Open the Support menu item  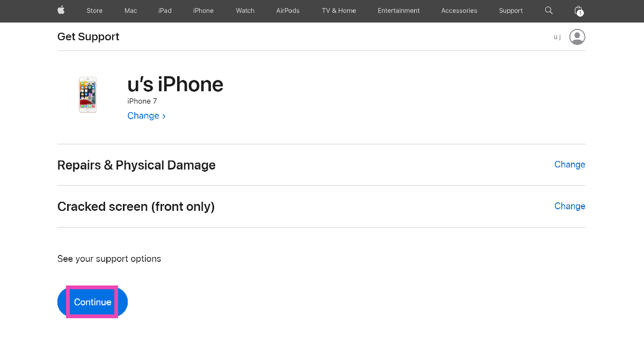pyautogui.click(x=511, y=11)
